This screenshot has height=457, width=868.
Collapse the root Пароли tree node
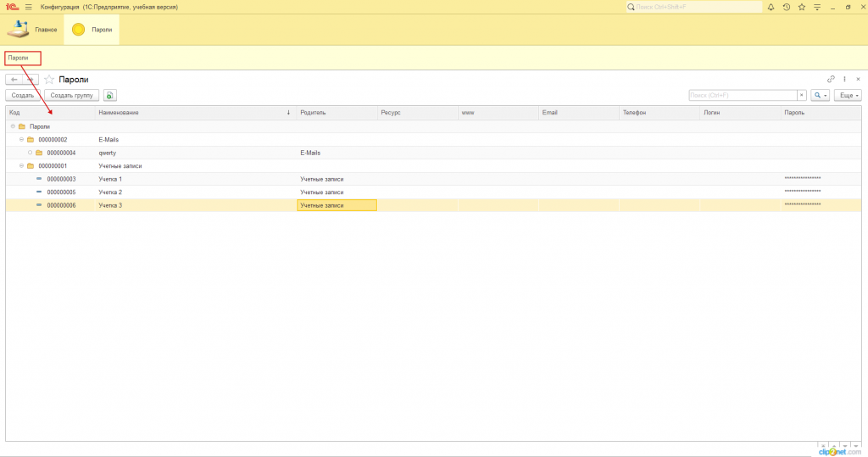[13, 126]
